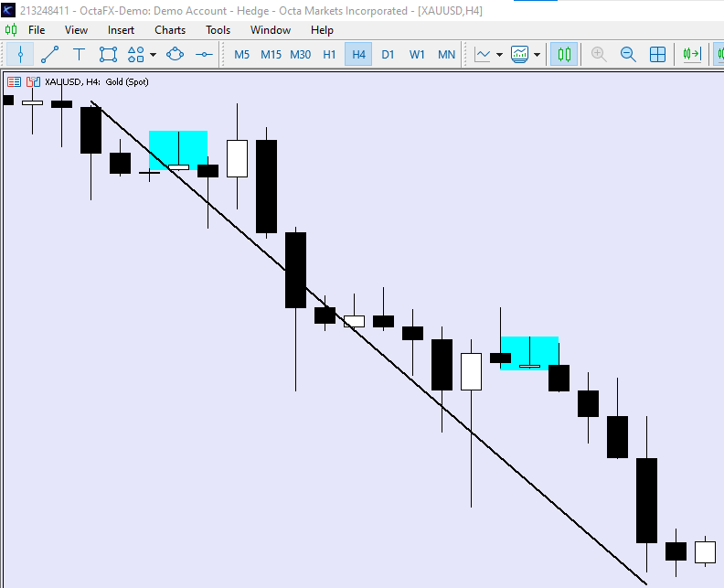Toggle the candlestick chart mode button

pyautogui.click(x=564, y=55)
